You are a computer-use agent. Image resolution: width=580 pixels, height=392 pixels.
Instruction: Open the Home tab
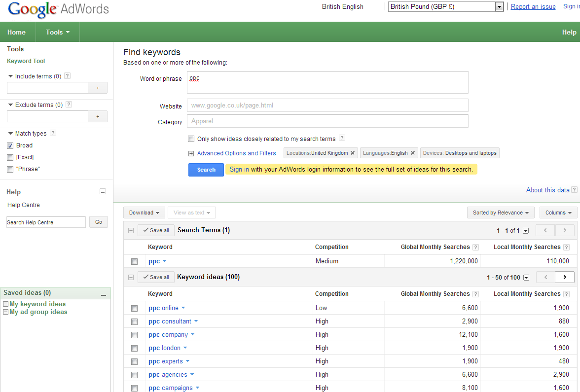[x=17, y=32]
